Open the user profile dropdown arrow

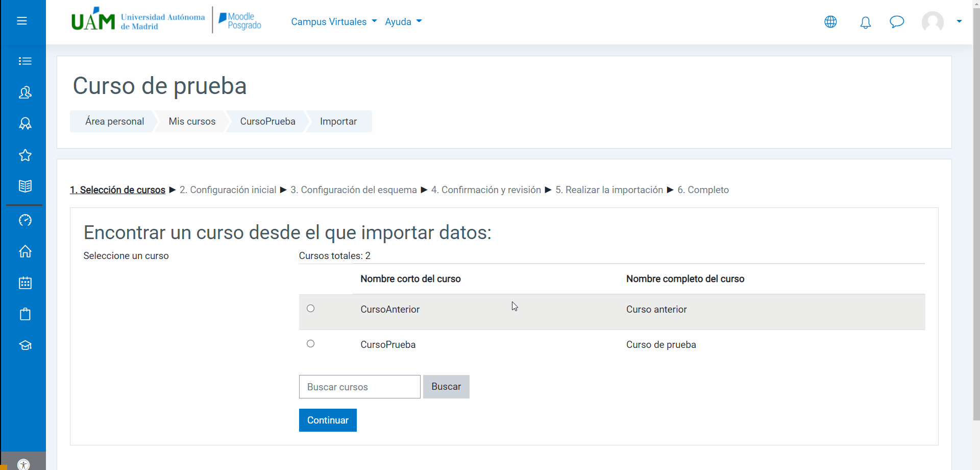point(959,21)
